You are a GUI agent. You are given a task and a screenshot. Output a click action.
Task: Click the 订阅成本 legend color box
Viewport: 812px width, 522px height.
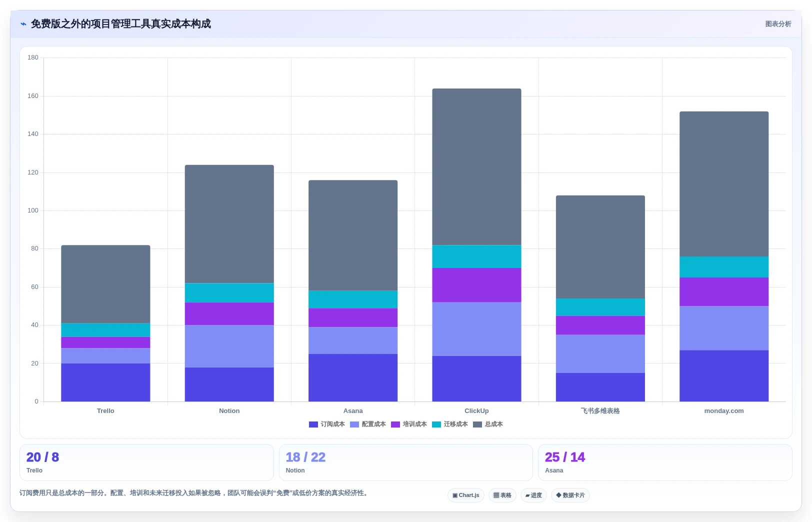313,424
